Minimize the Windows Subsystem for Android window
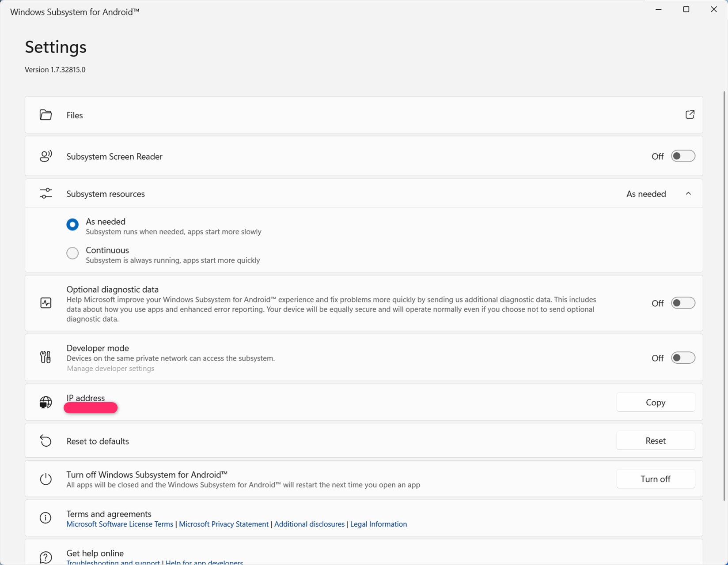The height and width of the screenshot is (565, 728). tap(659, 9)
